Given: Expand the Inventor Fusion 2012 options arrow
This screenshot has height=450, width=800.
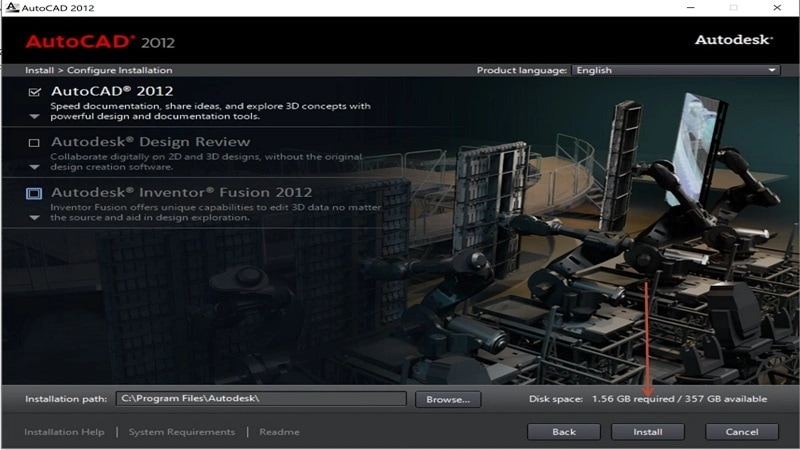Looking at the screenshot, I should (35, 216).
